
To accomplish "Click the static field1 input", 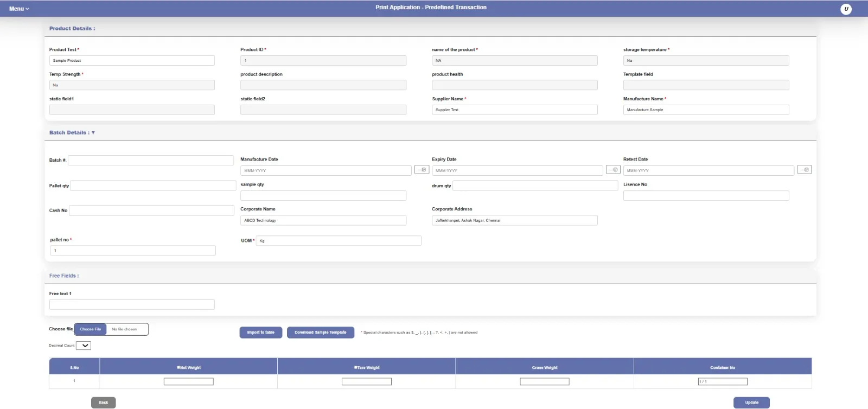I will click(132, 110).
